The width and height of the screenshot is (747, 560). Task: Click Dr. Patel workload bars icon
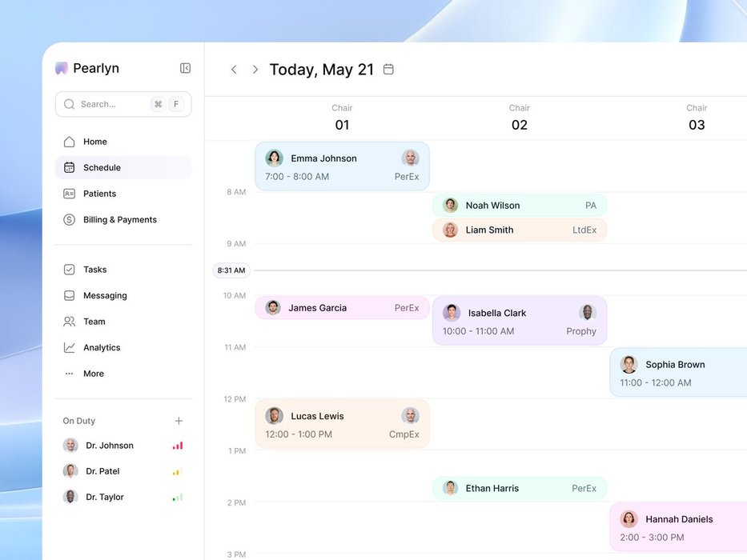[x=178, y=471]
